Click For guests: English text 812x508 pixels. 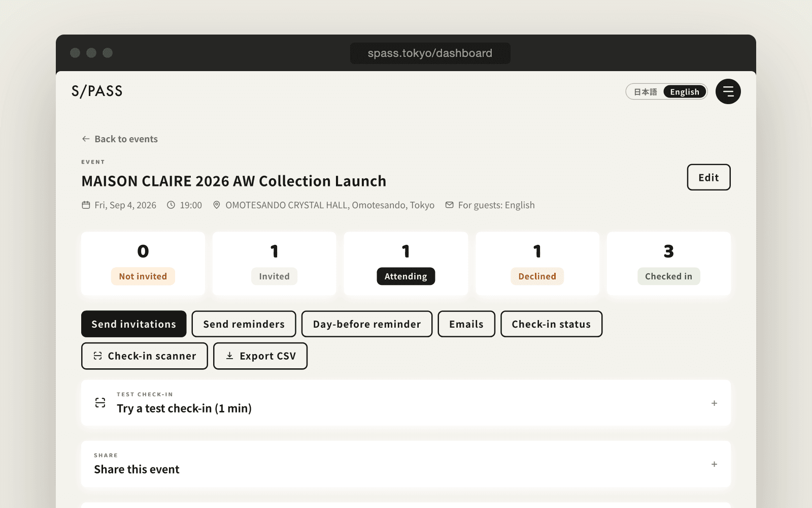click(x=496, y=205)
